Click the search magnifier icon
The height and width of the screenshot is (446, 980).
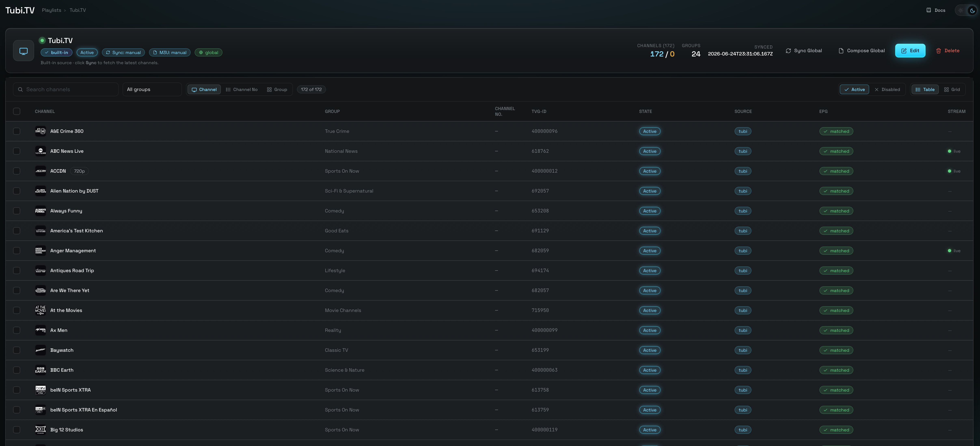click(x=21, y=89)
